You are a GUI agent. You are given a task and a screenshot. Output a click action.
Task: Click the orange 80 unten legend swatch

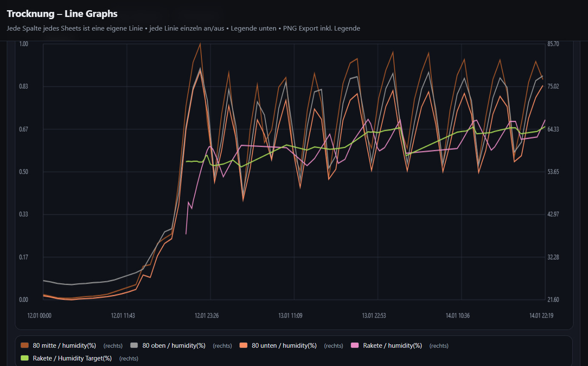(243, 346)
